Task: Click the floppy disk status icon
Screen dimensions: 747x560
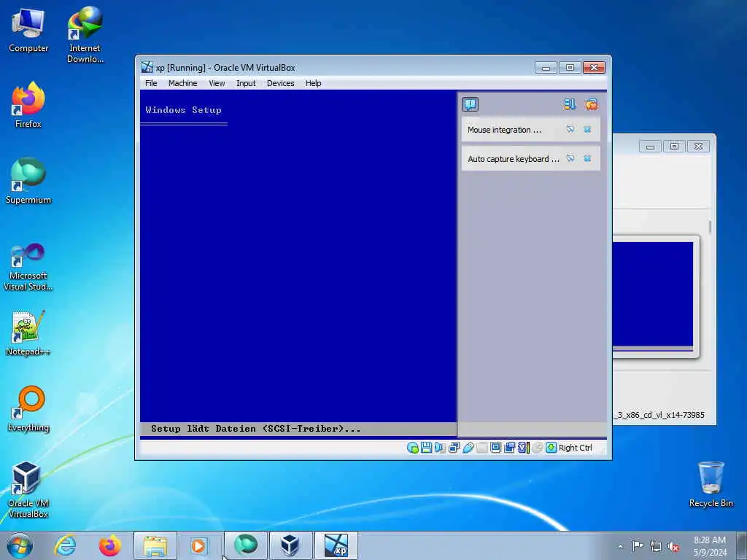Action: (x=426, y=448)
